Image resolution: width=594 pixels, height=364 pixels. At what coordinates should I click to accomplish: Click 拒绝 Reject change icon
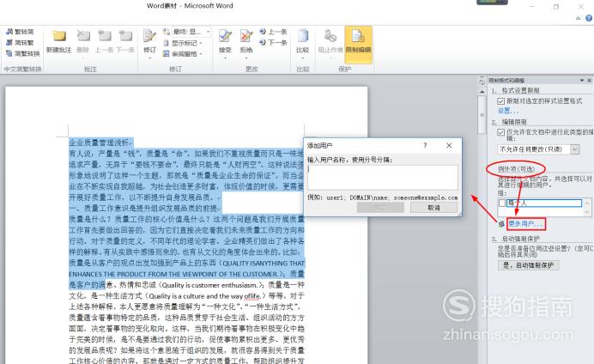(246, 36)
